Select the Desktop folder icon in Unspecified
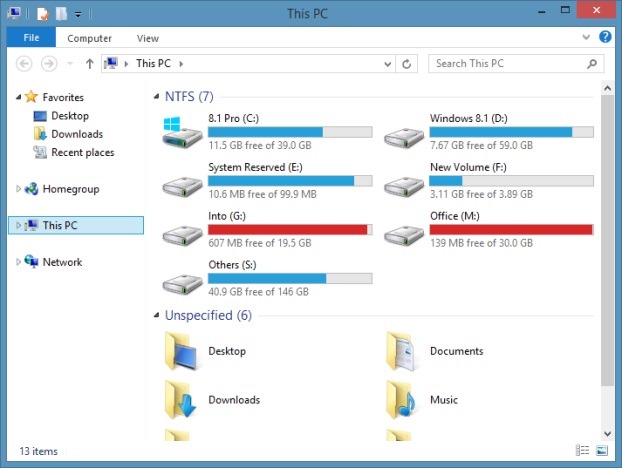Screen dimensions: 622x468 coord(181,351)
